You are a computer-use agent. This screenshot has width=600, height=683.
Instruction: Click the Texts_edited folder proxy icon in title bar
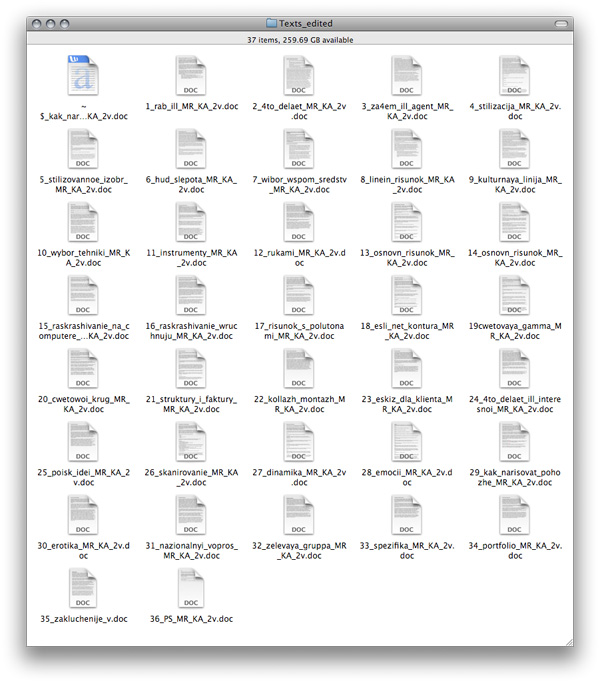click(271, 22)
